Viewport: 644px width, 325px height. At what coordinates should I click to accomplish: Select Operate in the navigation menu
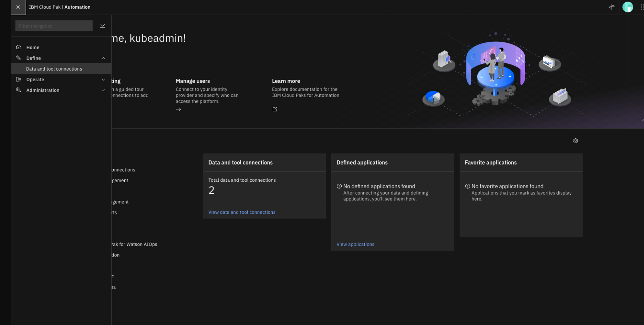pyautogui.click(x=61, y=80)
